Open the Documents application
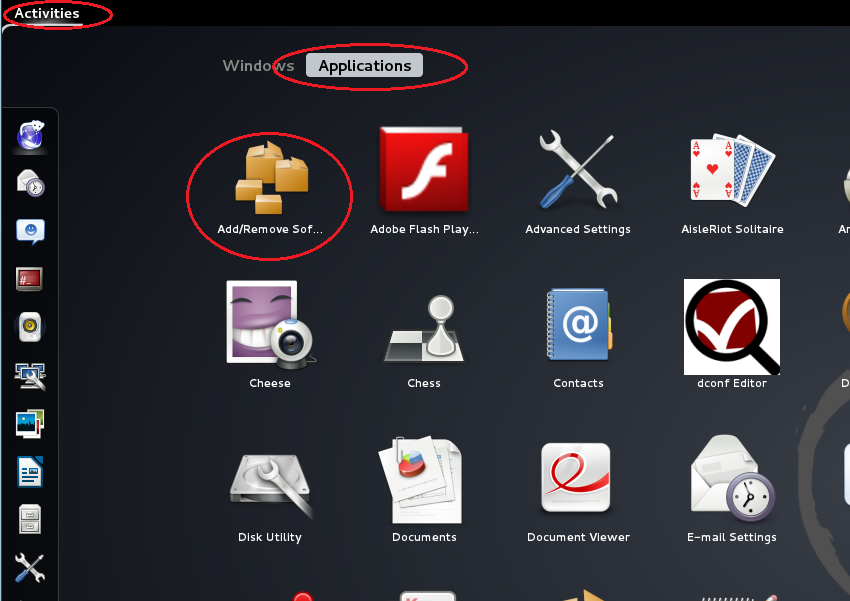The image size is (850, 601). click(x=424, y=489)
